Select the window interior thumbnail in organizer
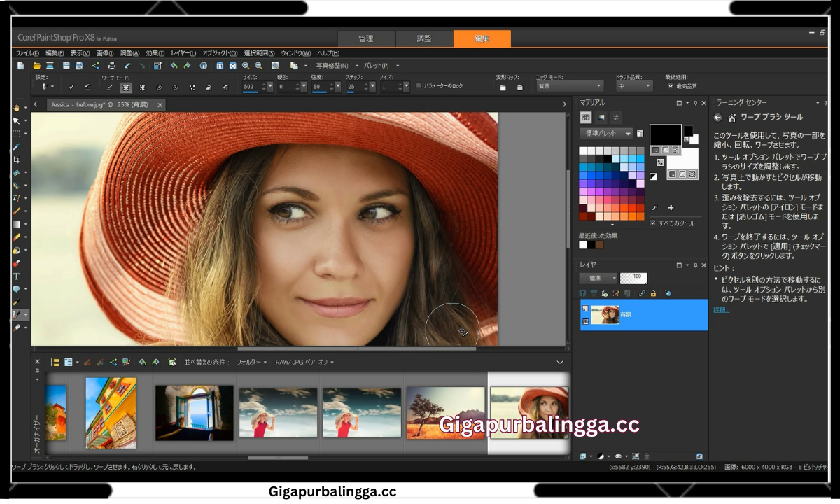This screenshot has height=504, width=840. click(x=194, y=412)
